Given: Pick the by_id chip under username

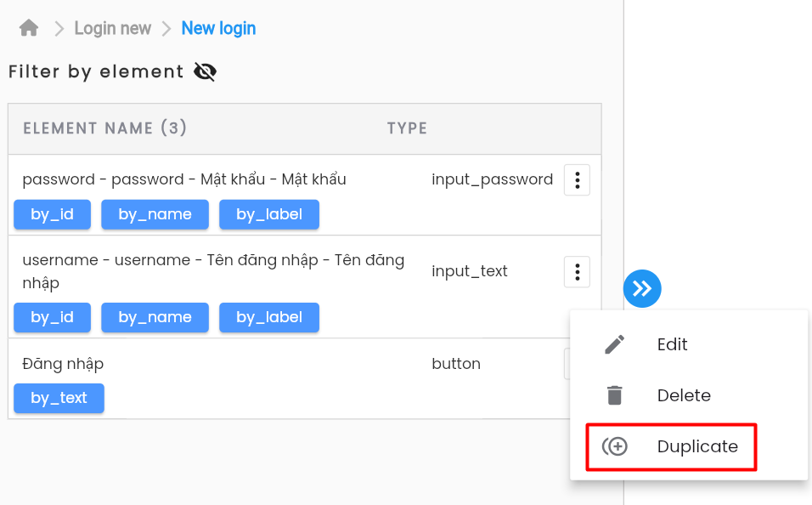Looking at the screenshot, I should (x=53, y=317).
